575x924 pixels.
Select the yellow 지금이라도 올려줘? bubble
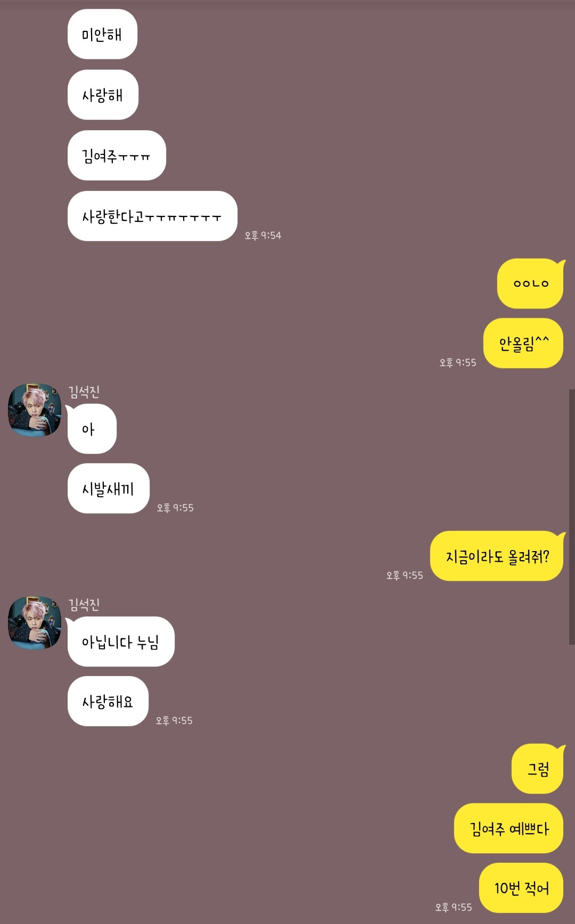click(497, 556)
